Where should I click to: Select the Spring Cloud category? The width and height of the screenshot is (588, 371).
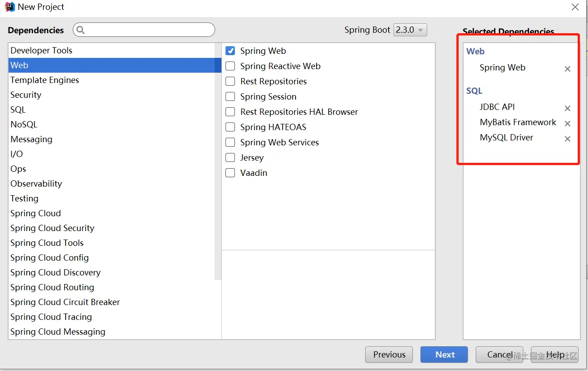tap(112, 213)
